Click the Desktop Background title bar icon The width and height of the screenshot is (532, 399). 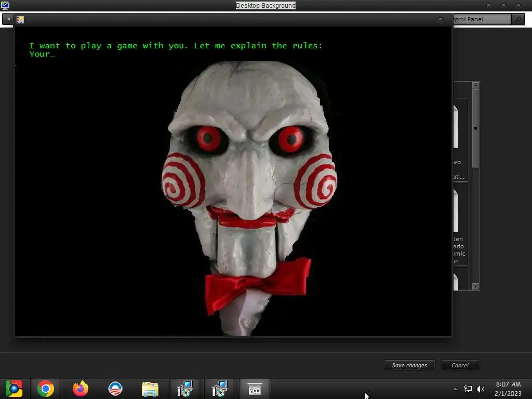pyautogui.click(x=5, y=5)
